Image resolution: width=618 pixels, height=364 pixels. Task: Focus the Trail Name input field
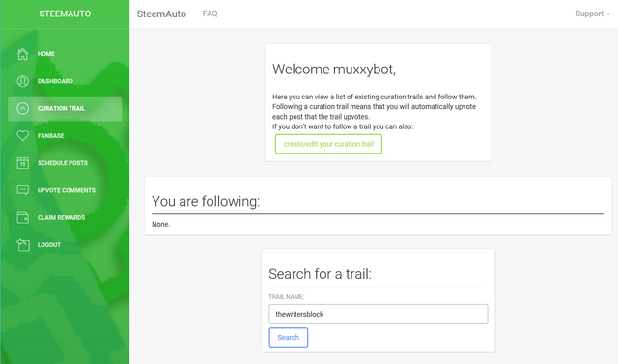click(x=379, y=314)
